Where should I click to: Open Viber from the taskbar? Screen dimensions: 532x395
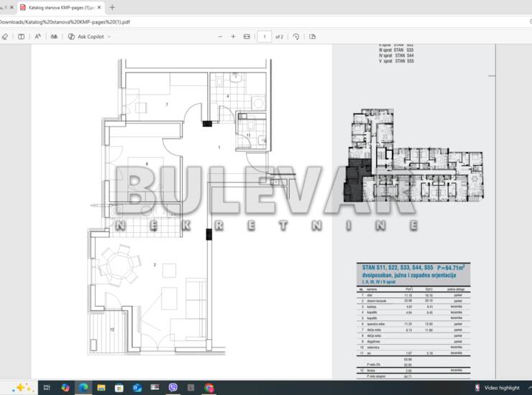pyautogui.click(x=173, y=387)
